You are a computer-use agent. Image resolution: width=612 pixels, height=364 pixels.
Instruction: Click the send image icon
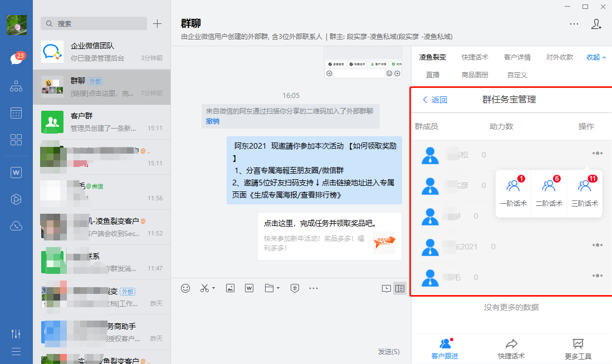point(230,288)
